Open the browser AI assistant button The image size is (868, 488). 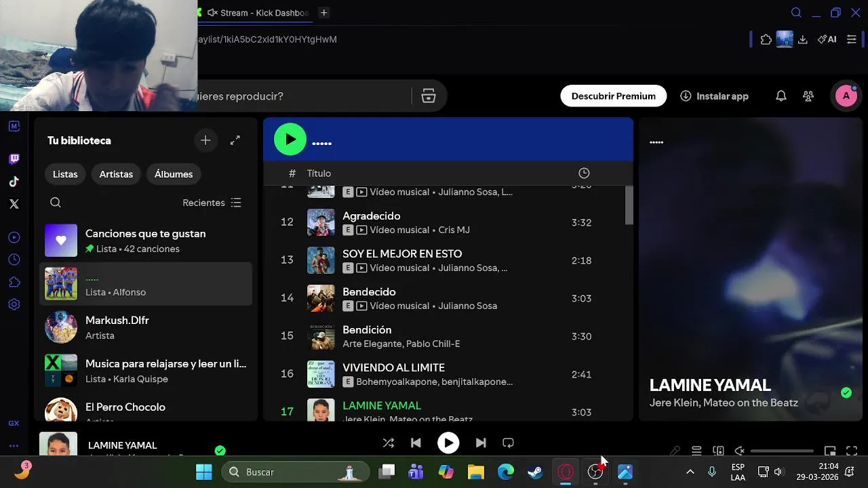[827, 39]
